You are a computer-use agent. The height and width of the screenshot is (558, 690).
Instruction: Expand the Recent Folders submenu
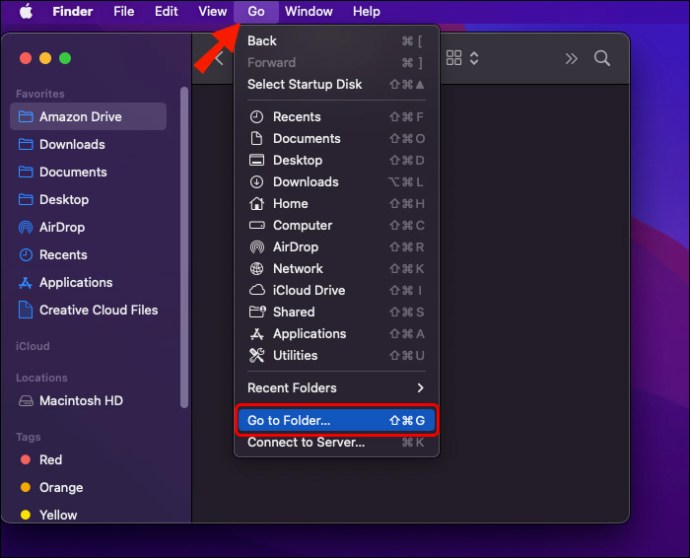337,388
